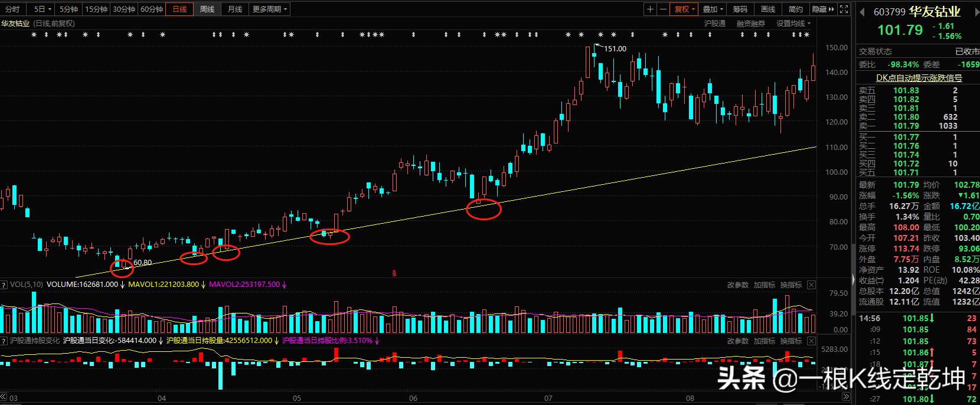Expand the 叠加 dropdown menu
Viewport: 980px width, 405px height.
(x=713, y=9)
